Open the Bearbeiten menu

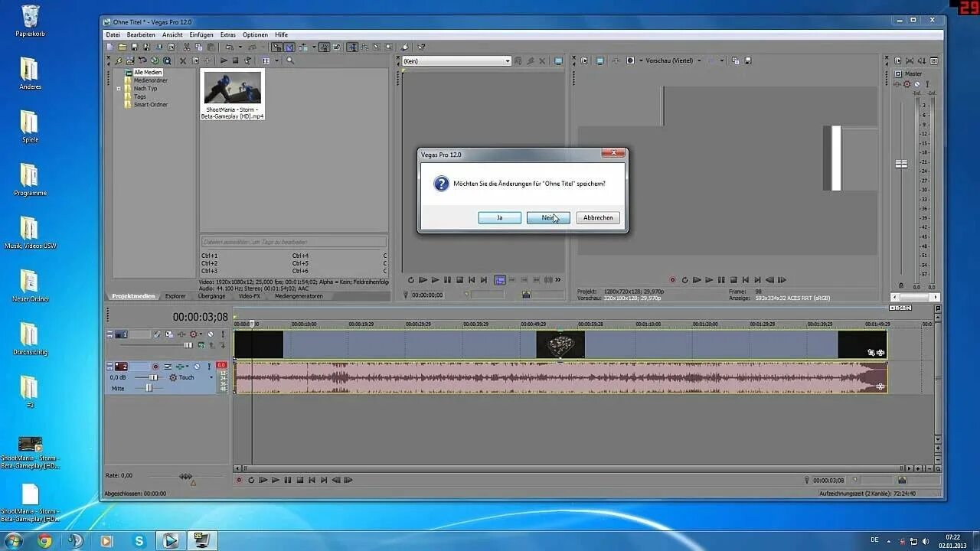[x=141, y=34]
